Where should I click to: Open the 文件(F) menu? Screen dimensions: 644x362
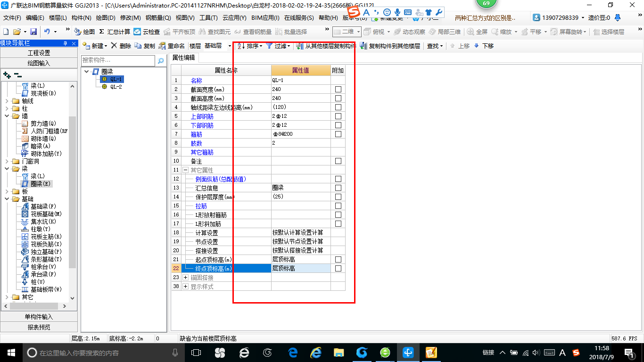click(12, 18)
